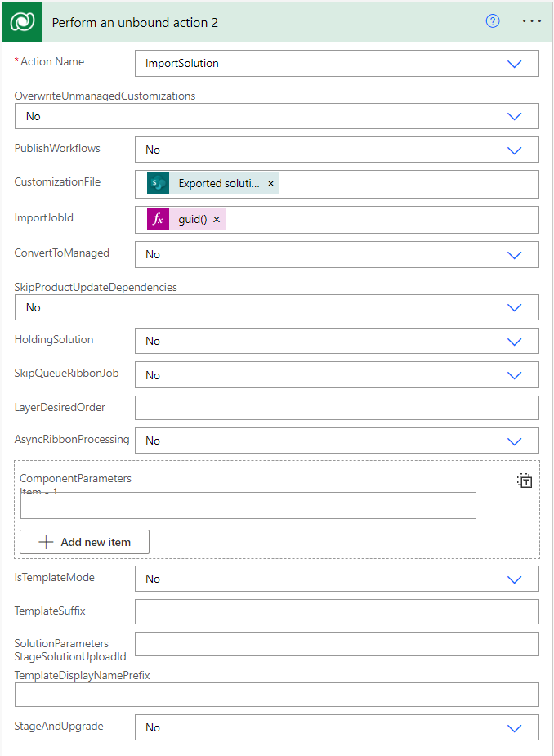Click the fx expression icon on guid() token
The height and width of the screenshot is (756, 554).
tap(159, 220)
